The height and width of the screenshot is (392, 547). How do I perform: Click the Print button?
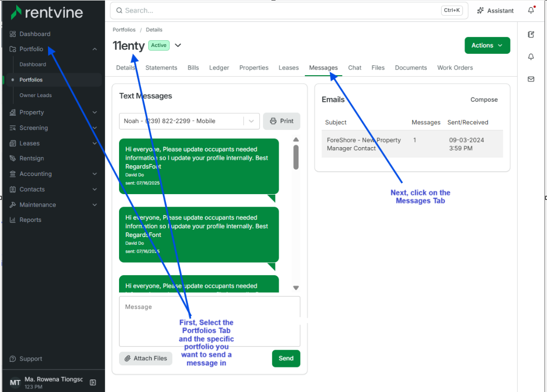coord(281,121)
